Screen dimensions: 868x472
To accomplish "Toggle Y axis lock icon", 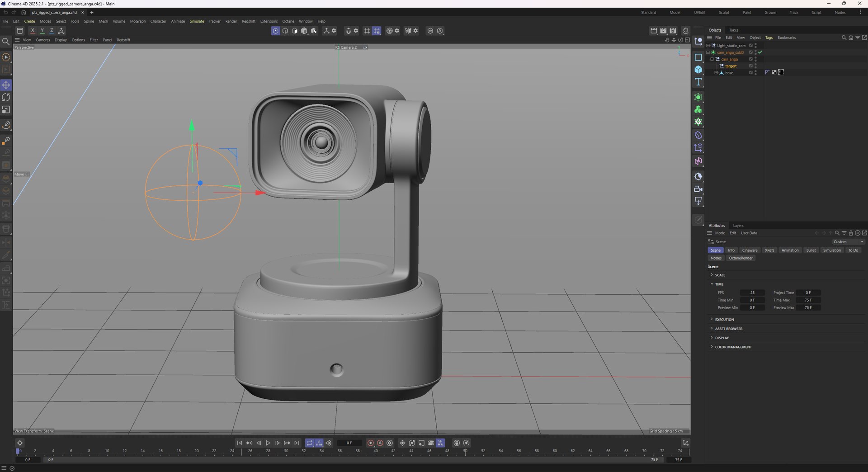I will (42, 31).
